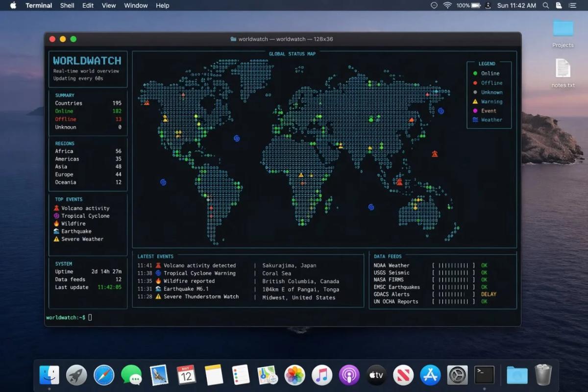Click the Earthquake M6.1 icon in Latest Events
This screenshot has width=588, height=392.
[158, 289]
